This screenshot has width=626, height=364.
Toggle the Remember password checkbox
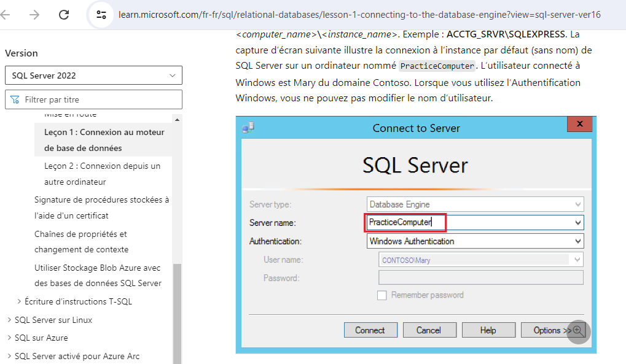pos(382,295)
